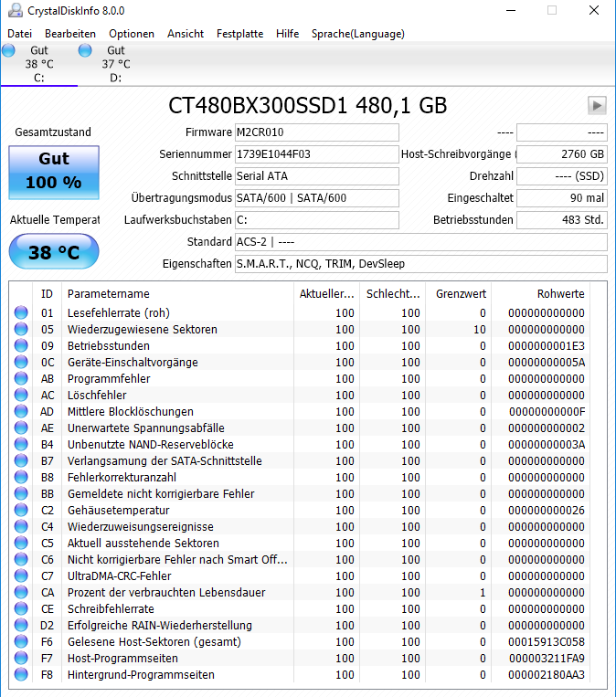The height and width of the screenshot is (697, 616).
Task: Select the C: drive tab
Action: (x=39, y=64)
